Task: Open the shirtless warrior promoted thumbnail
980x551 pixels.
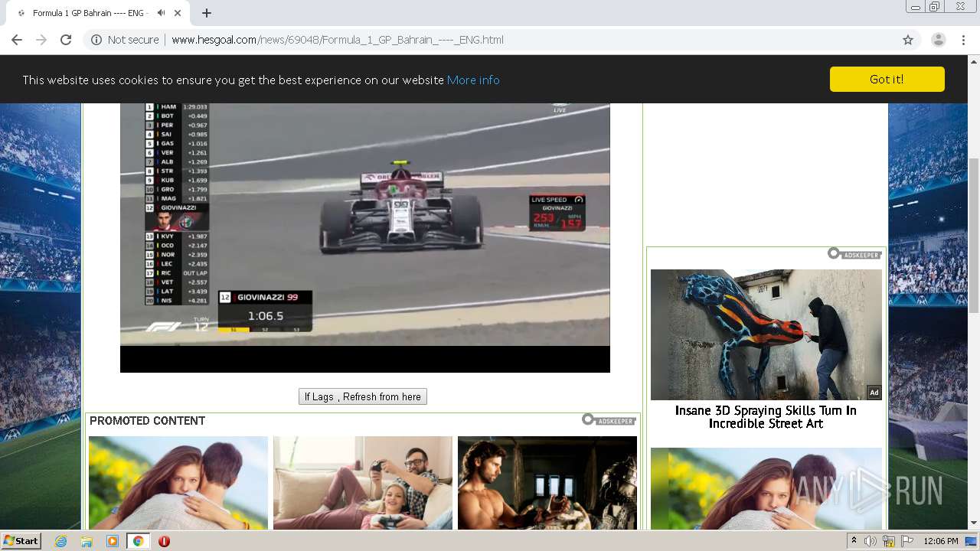Action: coord(547,483)
